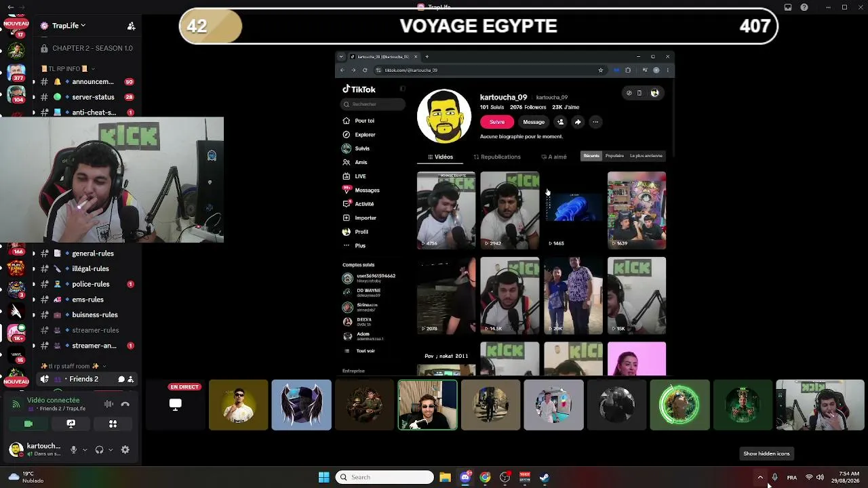This screenshot has width=868, height=488.
Task: Click the Windows taskbar Search box
Action: 384,477
